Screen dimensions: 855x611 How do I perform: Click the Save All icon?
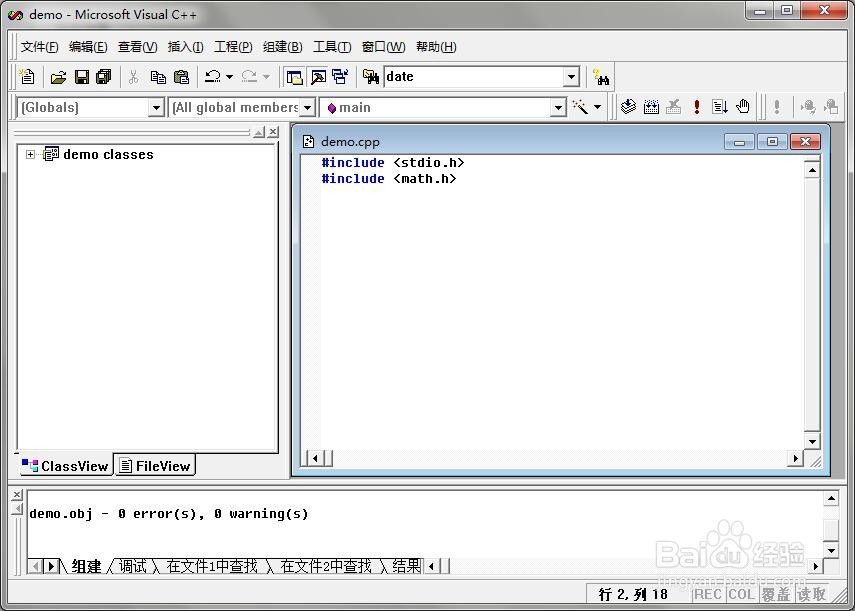[104, 77]
